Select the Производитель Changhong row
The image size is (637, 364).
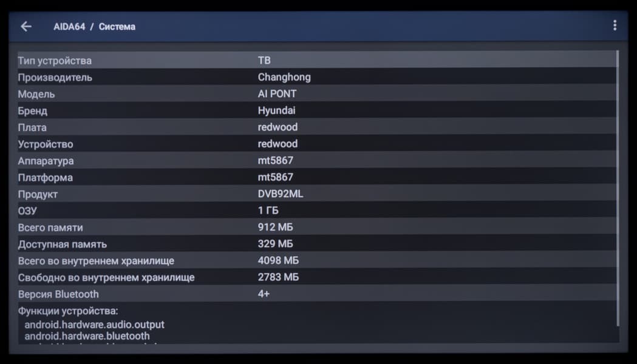(316, 77)
